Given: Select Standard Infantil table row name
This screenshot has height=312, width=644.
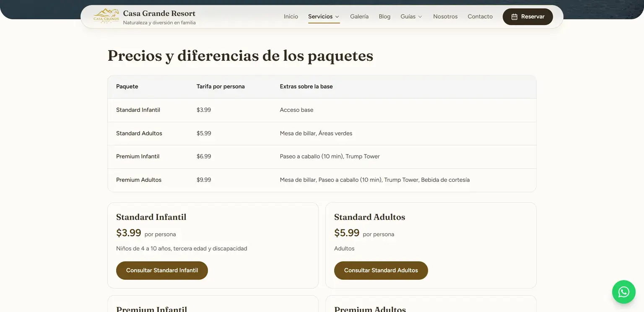Looking at the screenshot, I should click(138, 110).
